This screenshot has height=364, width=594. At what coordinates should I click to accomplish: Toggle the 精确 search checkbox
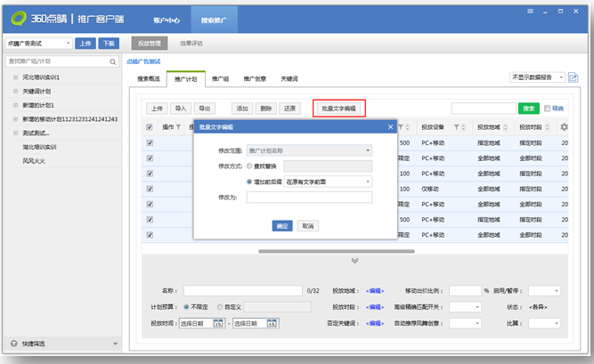tap(548, 109)
